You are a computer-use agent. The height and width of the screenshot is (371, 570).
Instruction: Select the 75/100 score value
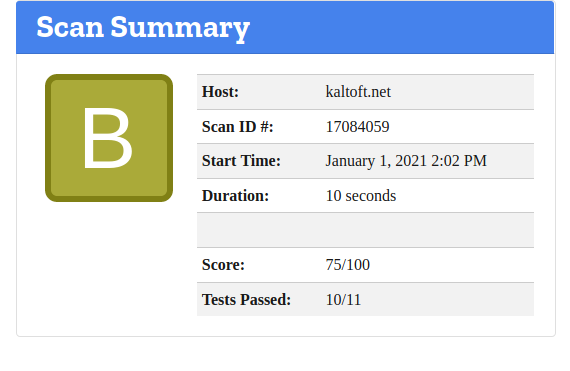(x=348, y=265)
